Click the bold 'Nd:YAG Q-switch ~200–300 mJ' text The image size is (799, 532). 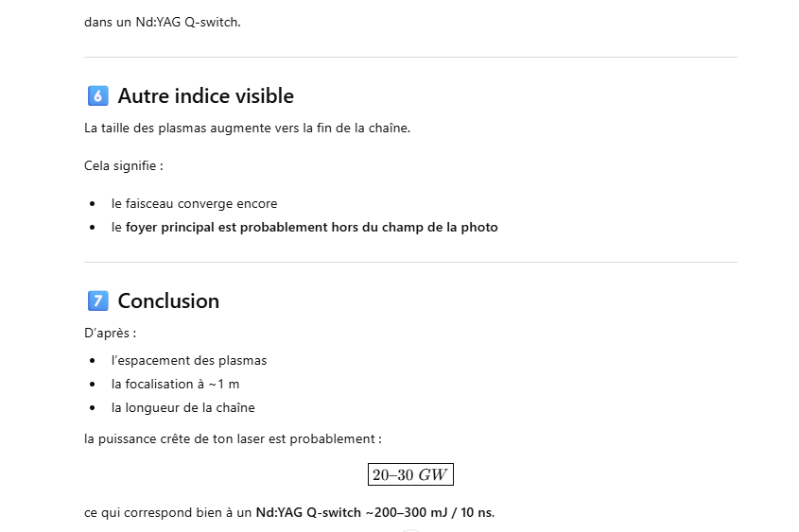[359, 512]
